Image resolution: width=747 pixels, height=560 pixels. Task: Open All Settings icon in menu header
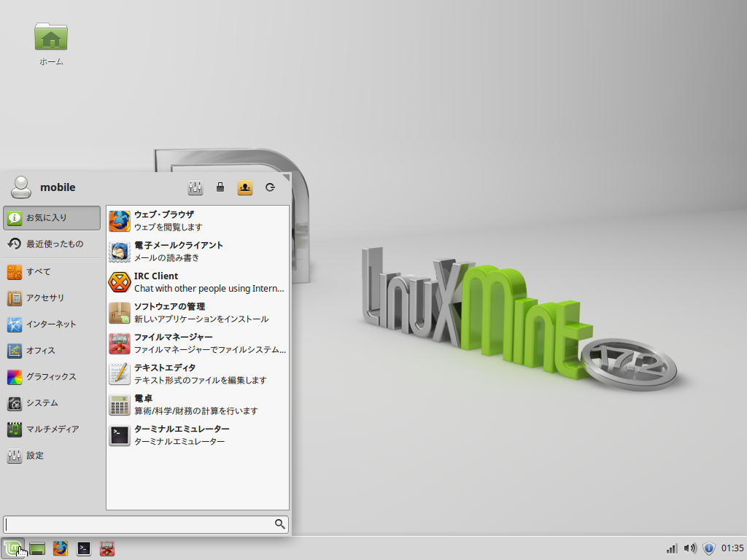tap(196, 187)
